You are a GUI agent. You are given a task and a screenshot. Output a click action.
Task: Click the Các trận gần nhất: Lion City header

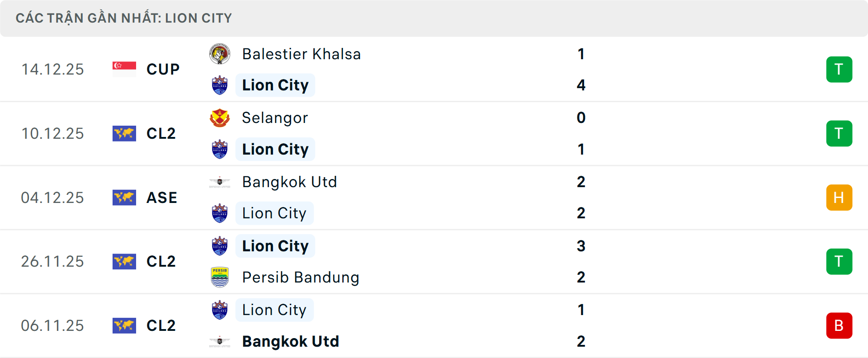point(124,18)
